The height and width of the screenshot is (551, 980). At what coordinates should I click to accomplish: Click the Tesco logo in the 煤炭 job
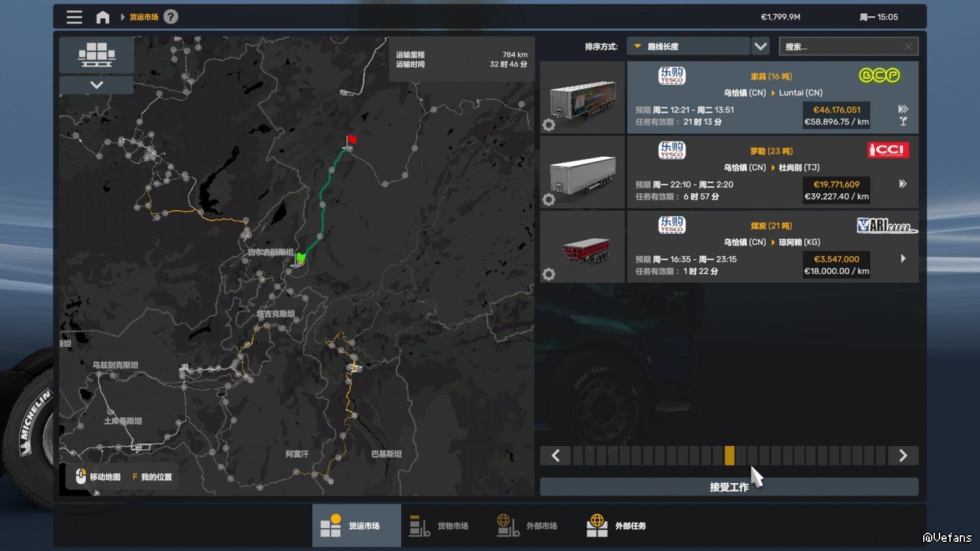click(x=672, y=225)
